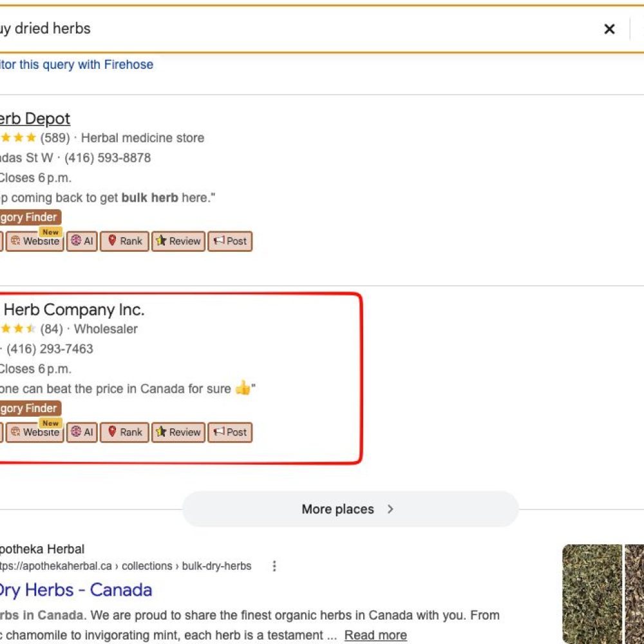Click the More places button
Image resolution: width=644 pixels, height=644 pixels.
click(x=350, y=509)
